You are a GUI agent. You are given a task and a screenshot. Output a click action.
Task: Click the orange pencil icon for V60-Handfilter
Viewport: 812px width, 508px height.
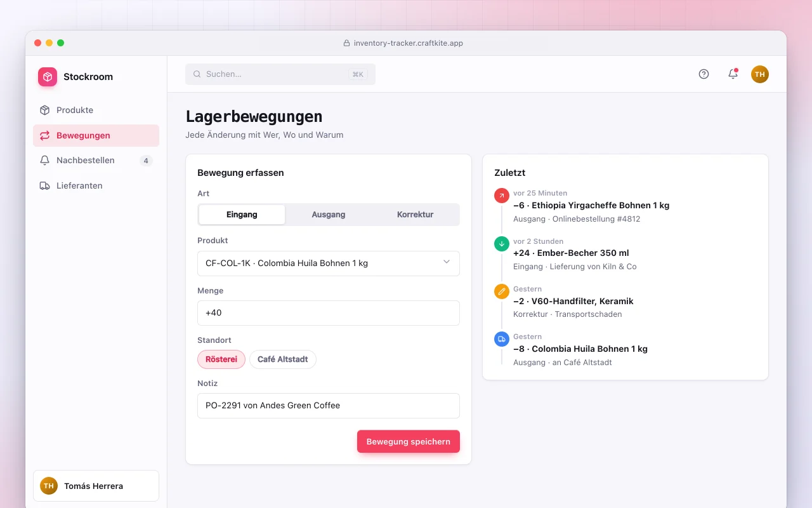502,291
